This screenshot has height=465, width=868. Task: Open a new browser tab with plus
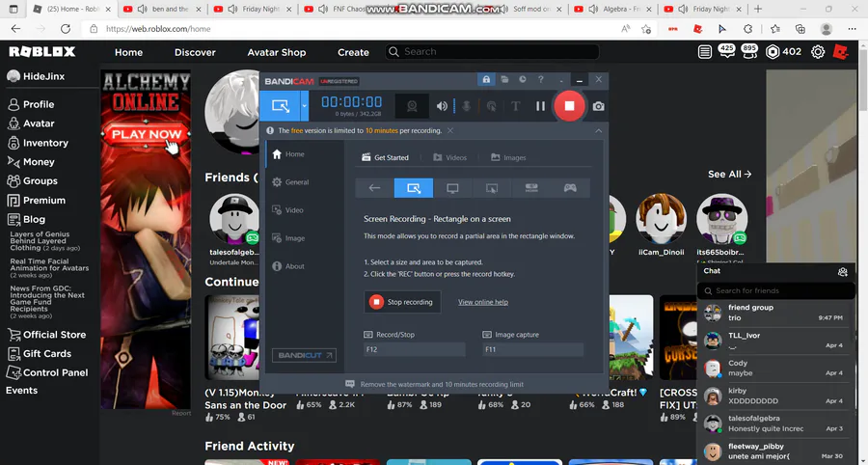click(x=758, y=9)
